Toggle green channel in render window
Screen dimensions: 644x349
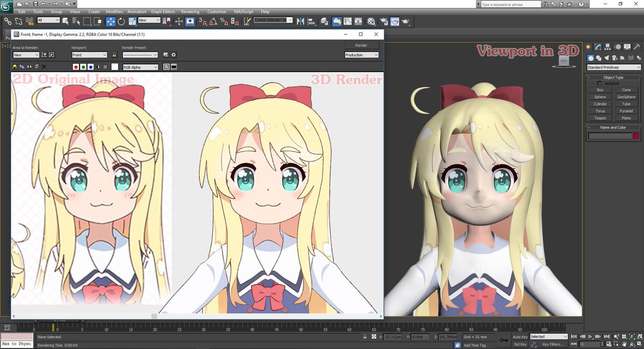pos(83,67)
